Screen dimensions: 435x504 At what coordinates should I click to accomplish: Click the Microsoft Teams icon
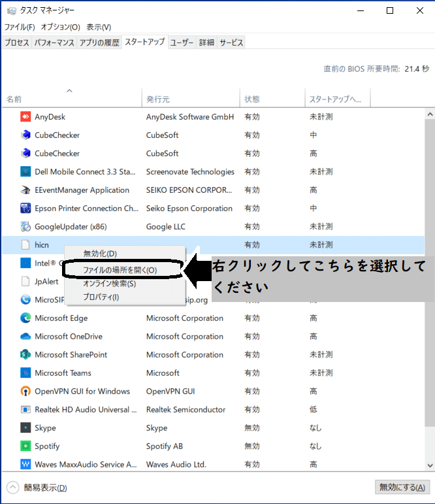(25, 373)
